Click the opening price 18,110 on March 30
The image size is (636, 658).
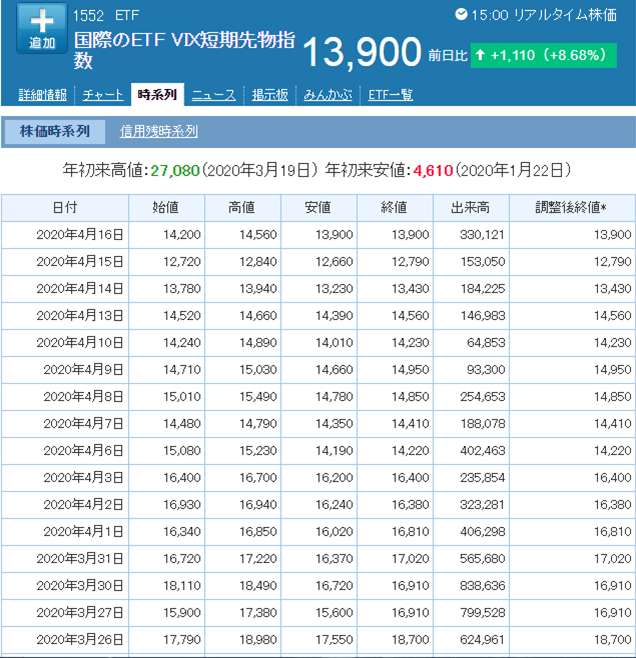(x=182, y=586)
